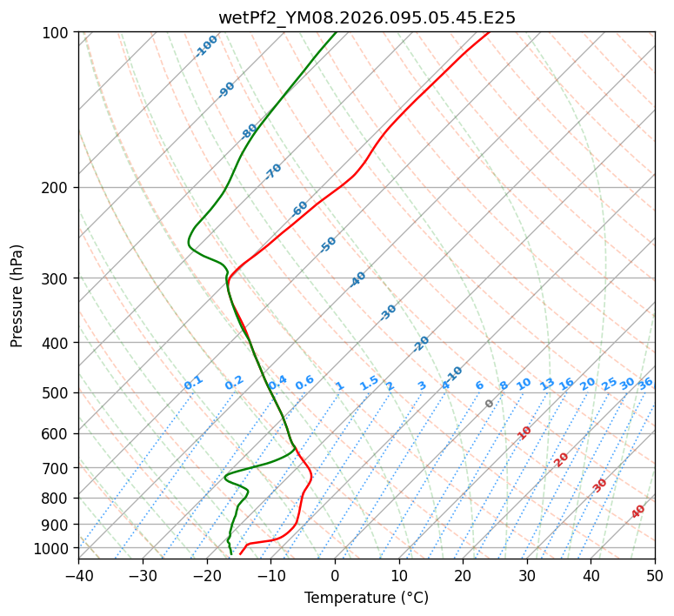This screenshot has width=674, height=616.
Task: Click the blue -100 isotherm label
Action: (206, 46)
